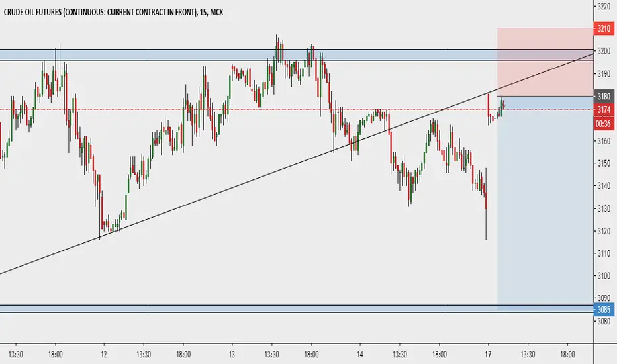Click the 00:36 bar countdown label
Image resolution: width=617 pixels, height=364 pixels.
coord(604,124)
